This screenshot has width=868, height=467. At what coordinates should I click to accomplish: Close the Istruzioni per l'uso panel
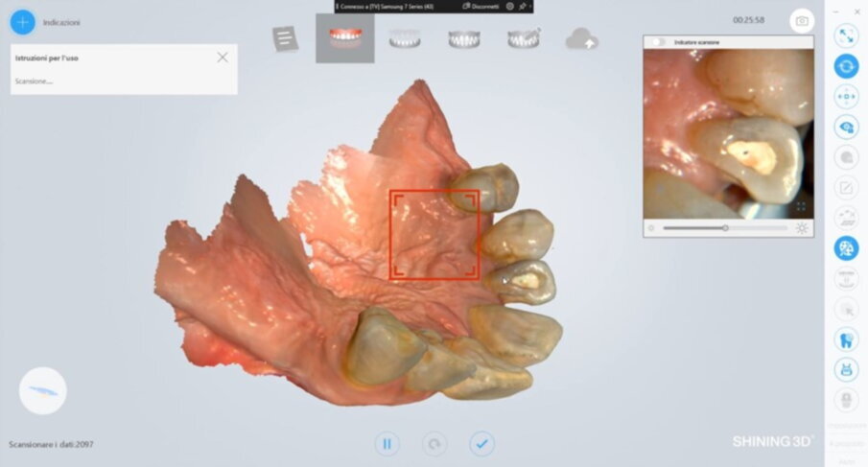coord(223,58)
